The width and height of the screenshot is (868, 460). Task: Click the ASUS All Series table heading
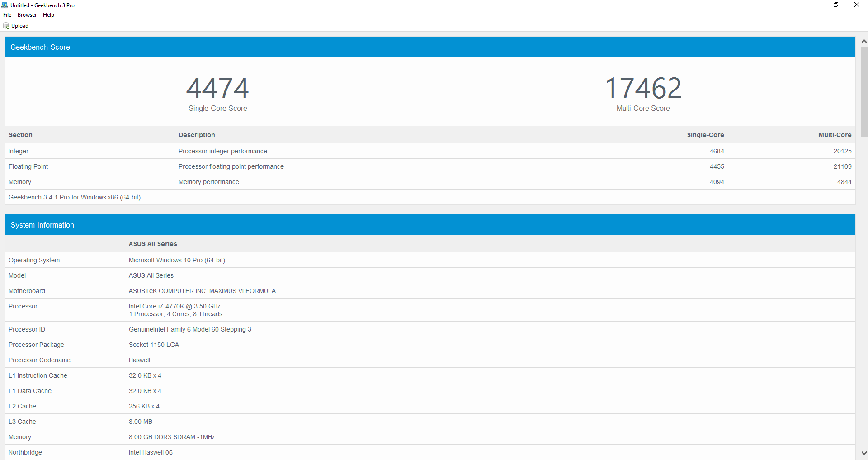(153, 244)
